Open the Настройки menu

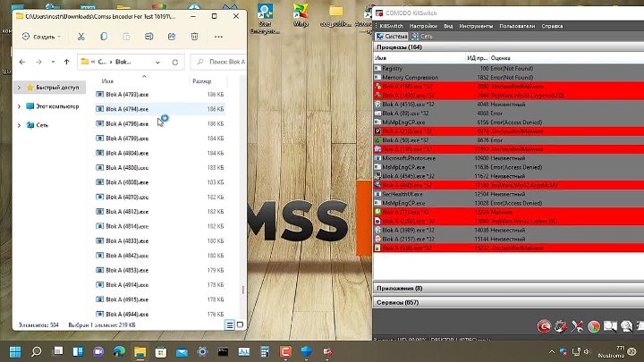(x=423, y=26)
